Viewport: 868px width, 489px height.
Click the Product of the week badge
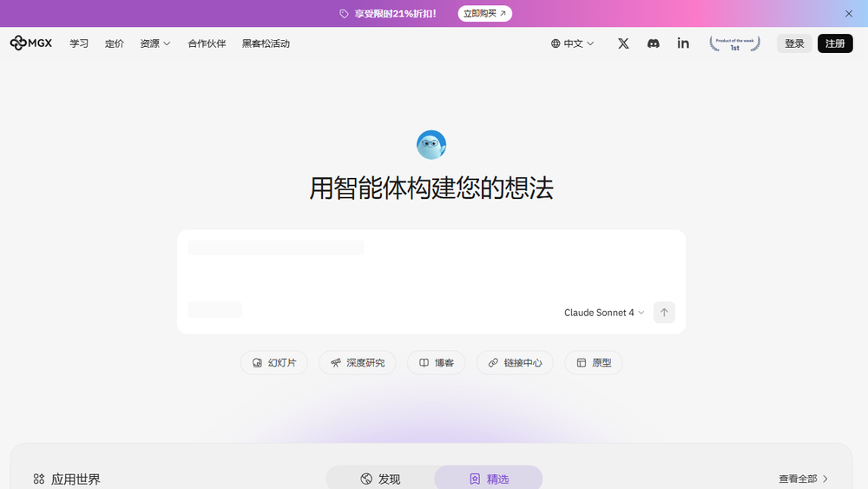point(734,43)
